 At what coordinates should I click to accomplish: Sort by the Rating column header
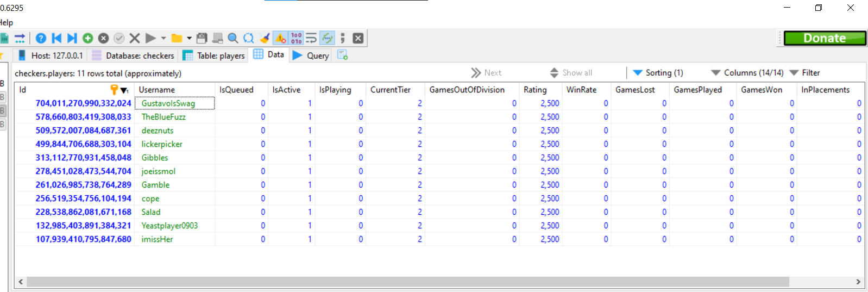[x=540, y=90]
